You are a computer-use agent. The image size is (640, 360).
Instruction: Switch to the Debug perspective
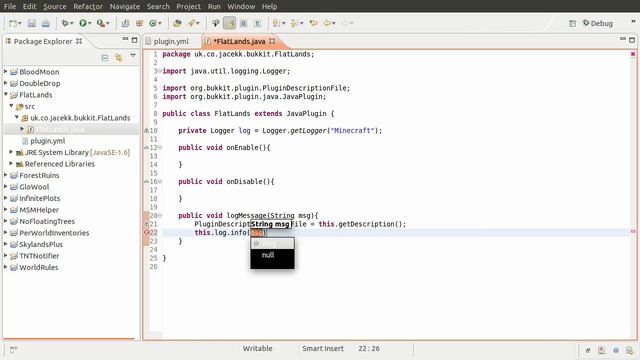point(598,23)
